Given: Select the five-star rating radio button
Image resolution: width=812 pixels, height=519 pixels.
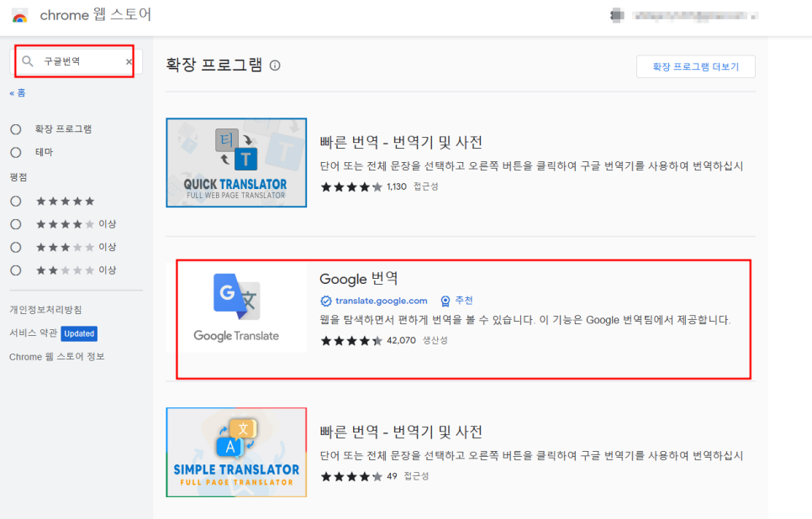Looking at the screenshot, I should coord(16,202).
